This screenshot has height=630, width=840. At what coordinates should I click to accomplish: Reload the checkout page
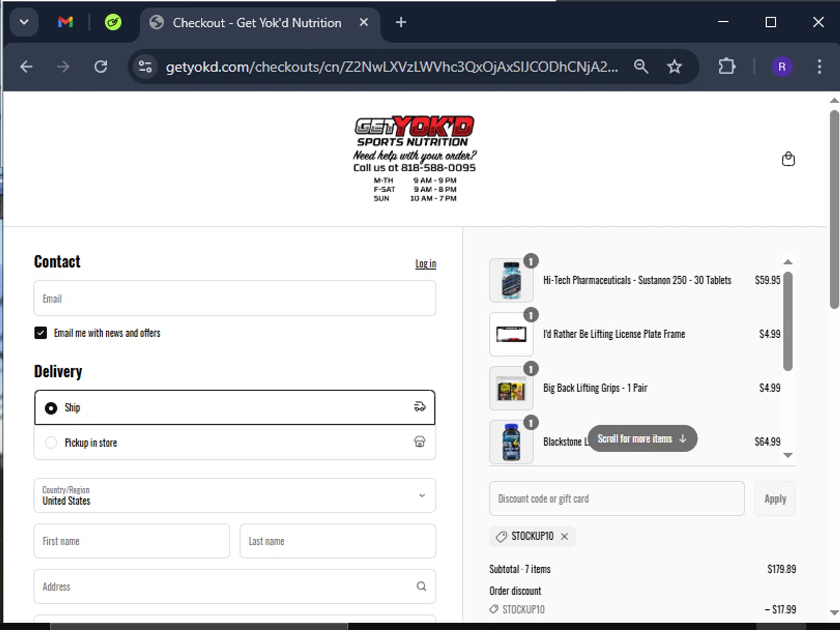coord(101,67)
